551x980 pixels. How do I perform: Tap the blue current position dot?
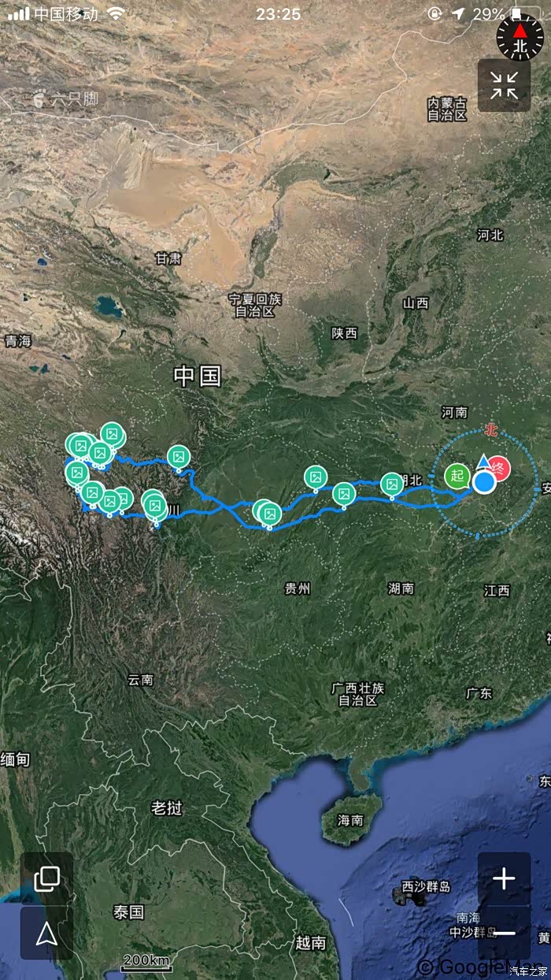click(484, 481)
